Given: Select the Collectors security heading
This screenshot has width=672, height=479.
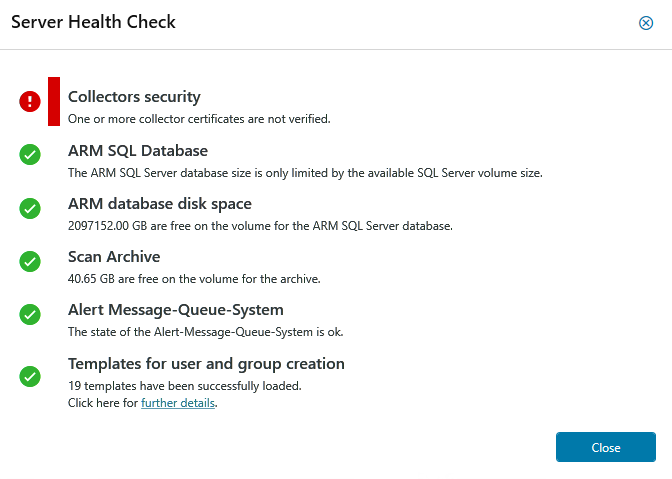Looking at the screenshot, I should [x=134, y=97].
